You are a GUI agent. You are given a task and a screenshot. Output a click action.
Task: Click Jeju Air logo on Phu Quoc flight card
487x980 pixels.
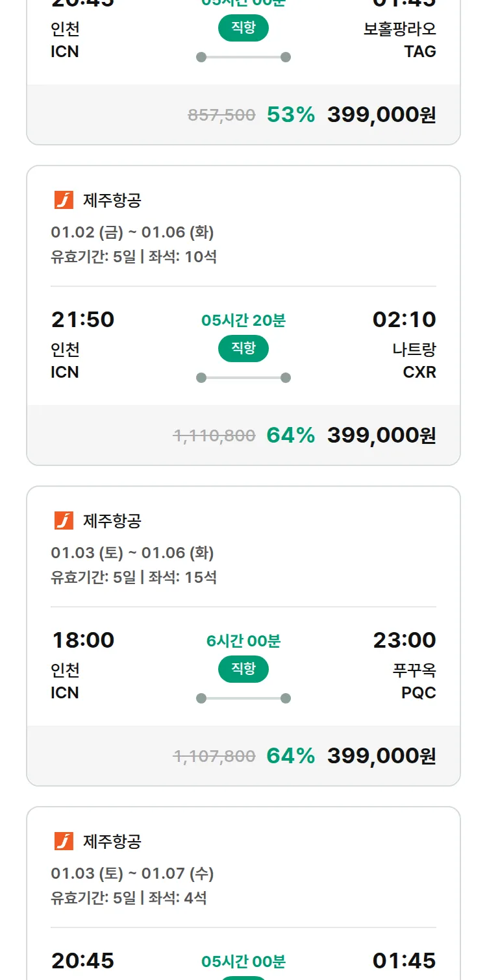tap(64, 521)
